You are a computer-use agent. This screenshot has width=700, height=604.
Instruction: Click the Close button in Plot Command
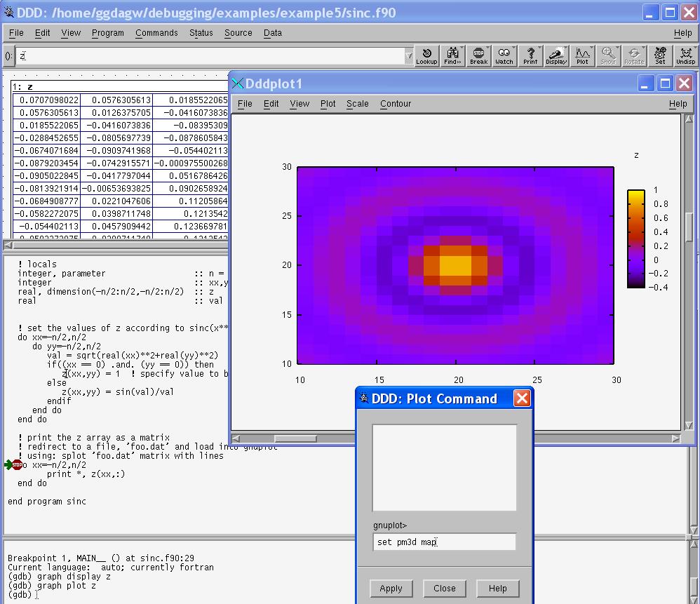click(x=444, y=588)
